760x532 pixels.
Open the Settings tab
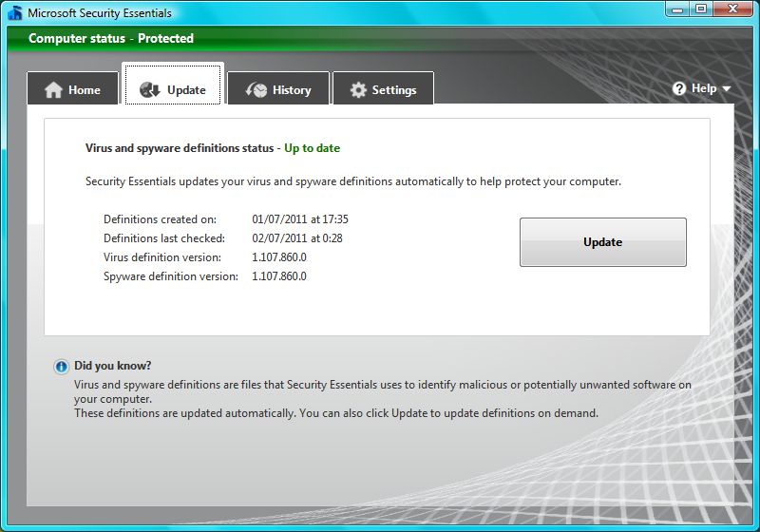pyautogui.click(x=384, y=88)
